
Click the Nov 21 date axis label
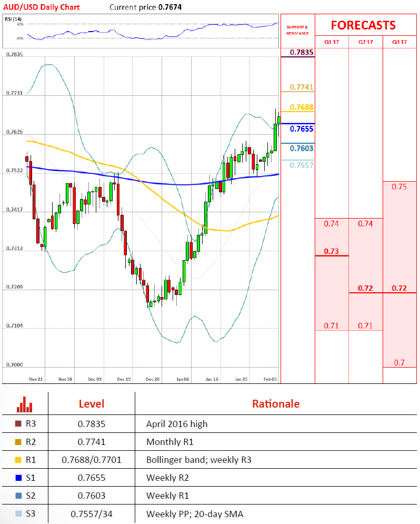click(x=36, y=379)
